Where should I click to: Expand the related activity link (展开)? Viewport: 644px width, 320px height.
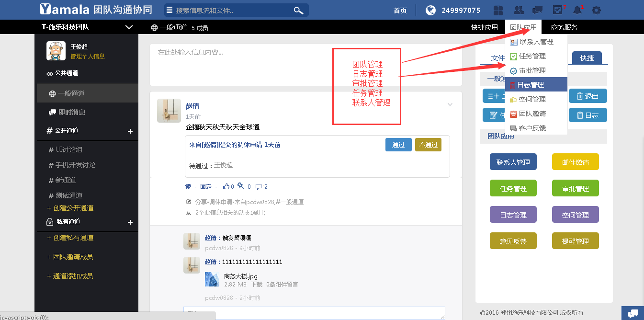(230, 212)
